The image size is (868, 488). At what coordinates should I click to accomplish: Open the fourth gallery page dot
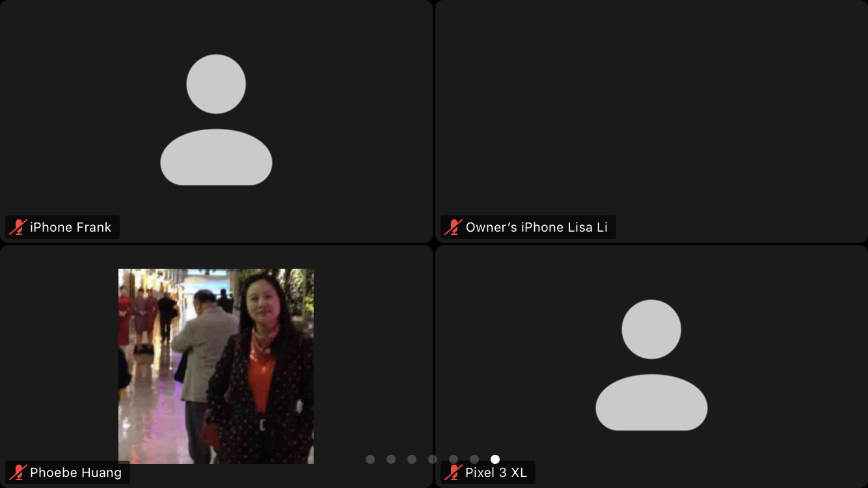(x=433, y=459)
